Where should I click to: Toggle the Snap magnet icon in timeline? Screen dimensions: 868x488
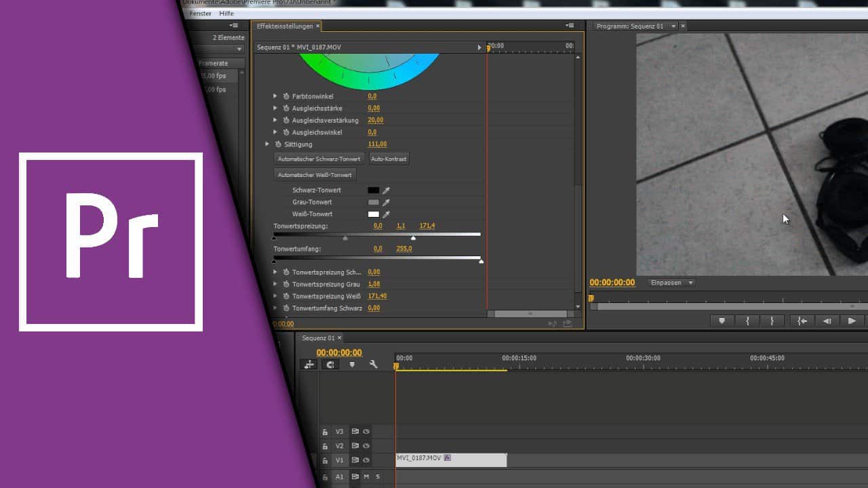click(330, 365)
